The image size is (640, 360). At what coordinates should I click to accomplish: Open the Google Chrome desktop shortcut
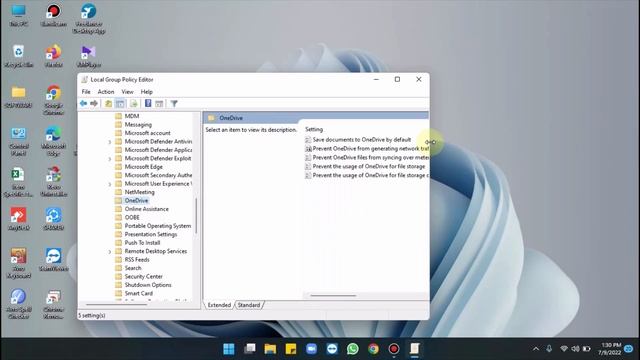pos(53,100)
